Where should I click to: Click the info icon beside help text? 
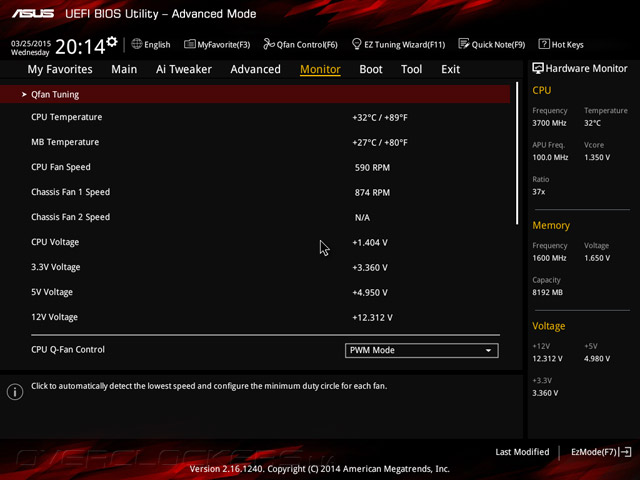15,392
